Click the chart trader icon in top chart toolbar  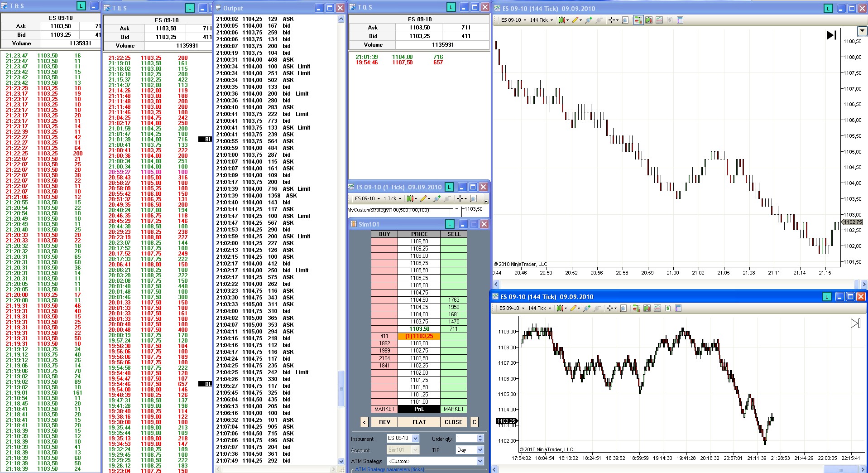point(638,20)
